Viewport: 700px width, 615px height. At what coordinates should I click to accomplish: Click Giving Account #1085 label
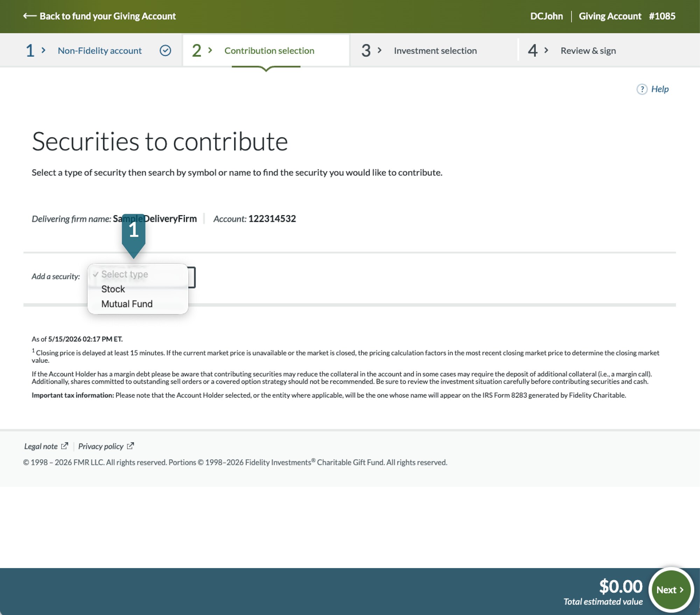pos(627,16)
